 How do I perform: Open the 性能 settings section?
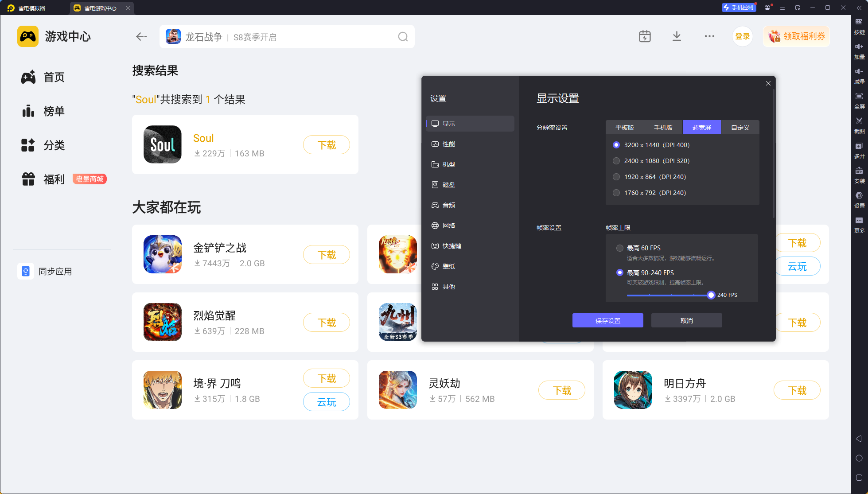click(x=449, y=144)
